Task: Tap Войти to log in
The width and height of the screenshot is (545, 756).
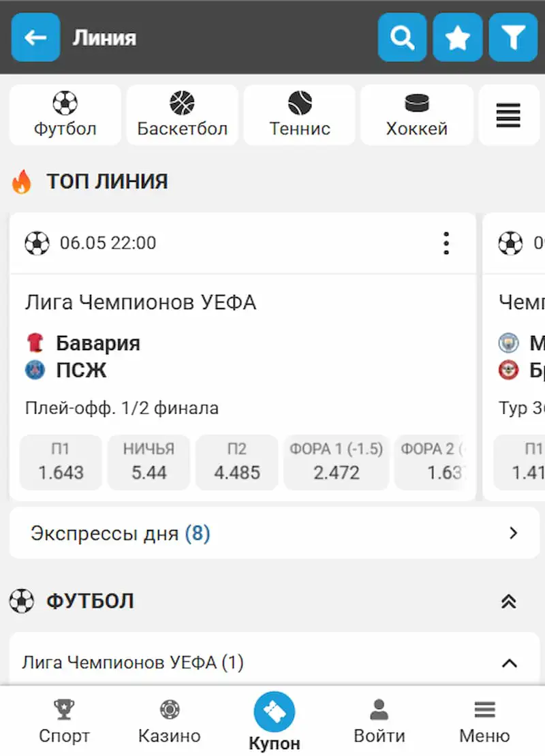Action: pyautogui.click(x=379, y=722)
